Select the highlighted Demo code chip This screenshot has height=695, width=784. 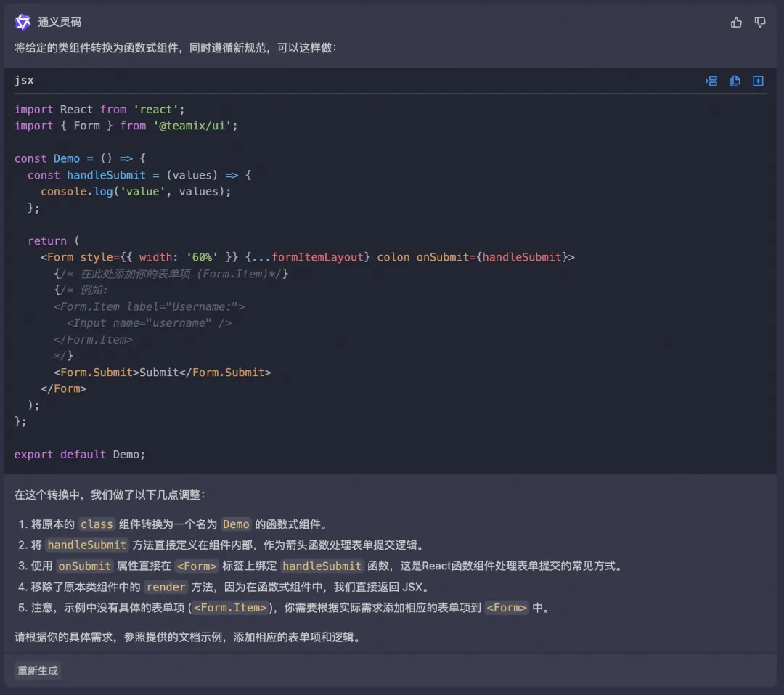236,524
